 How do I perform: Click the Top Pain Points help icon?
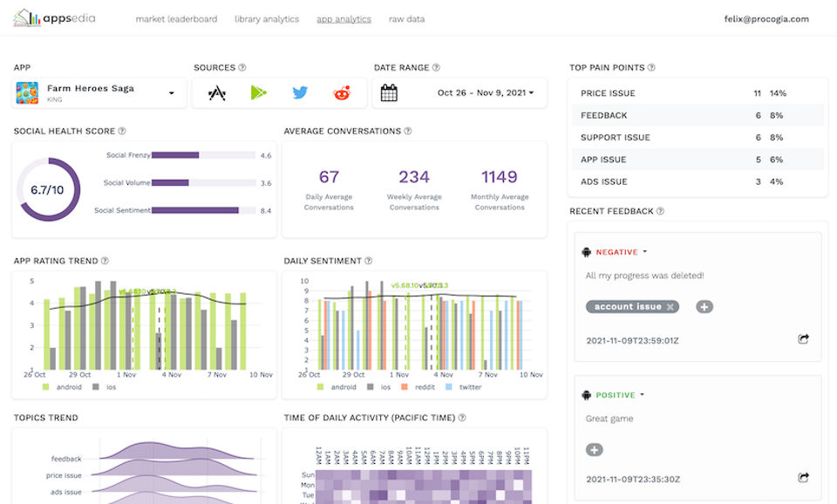tap(651, 67)
